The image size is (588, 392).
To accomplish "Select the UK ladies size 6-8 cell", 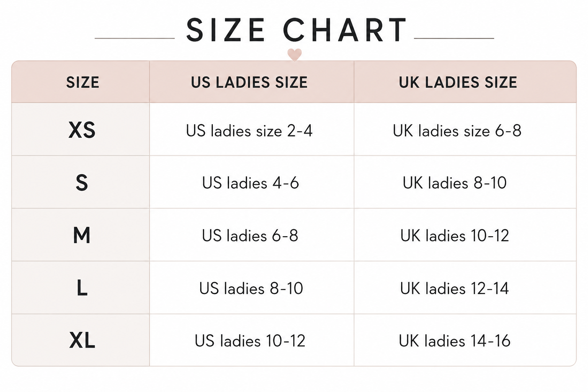I will [457, 131].
